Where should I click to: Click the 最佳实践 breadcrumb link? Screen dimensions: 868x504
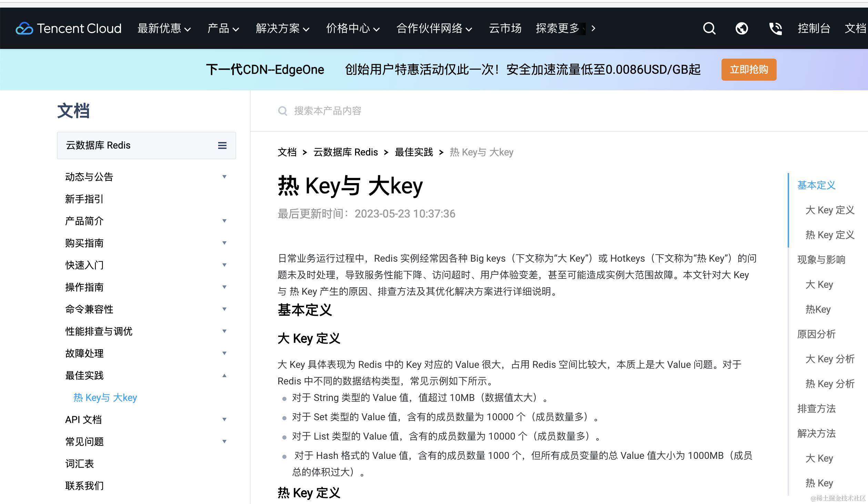click(414, 152)
